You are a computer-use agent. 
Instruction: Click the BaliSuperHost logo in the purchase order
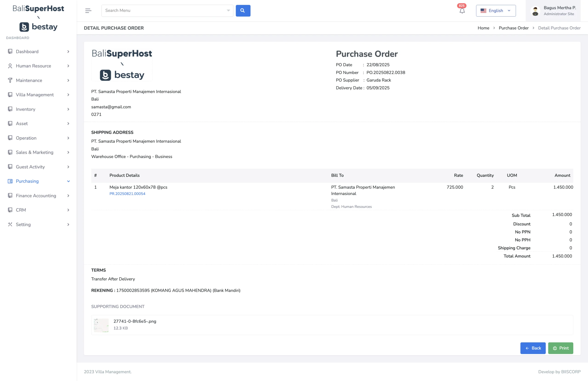[x=122, y=65]
